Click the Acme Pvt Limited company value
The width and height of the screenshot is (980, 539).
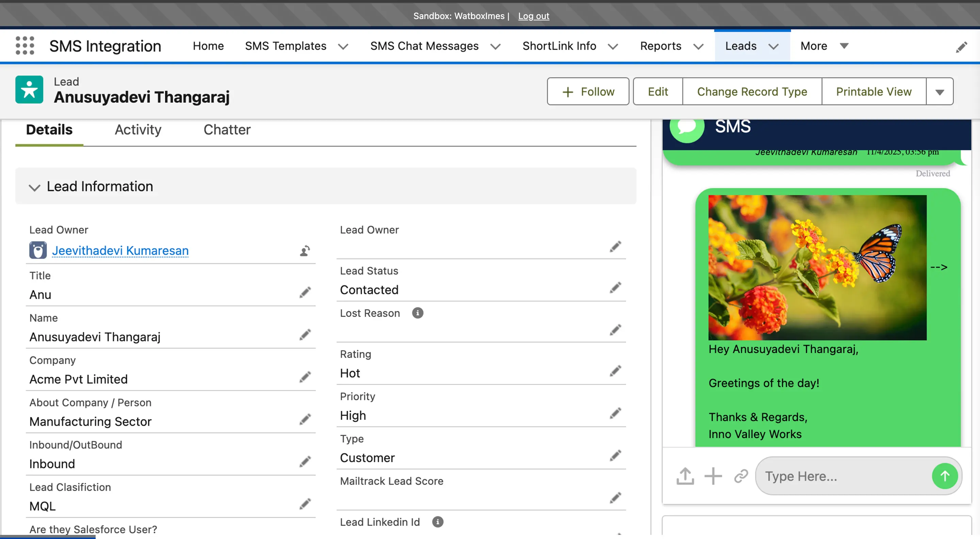tap(78, 380)
